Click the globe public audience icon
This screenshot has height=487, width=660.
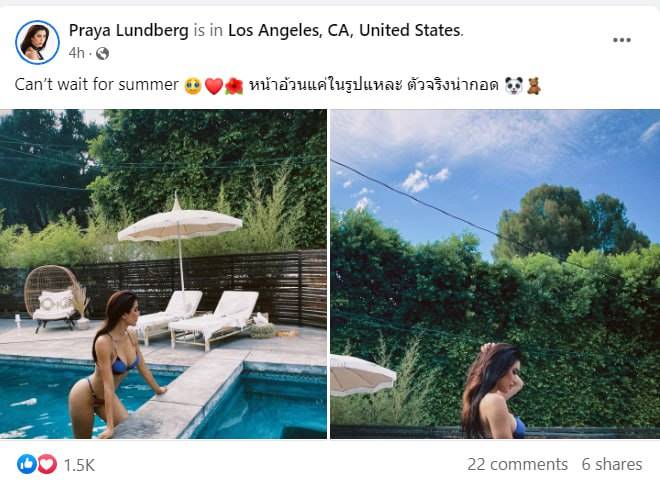coord(102,53)
